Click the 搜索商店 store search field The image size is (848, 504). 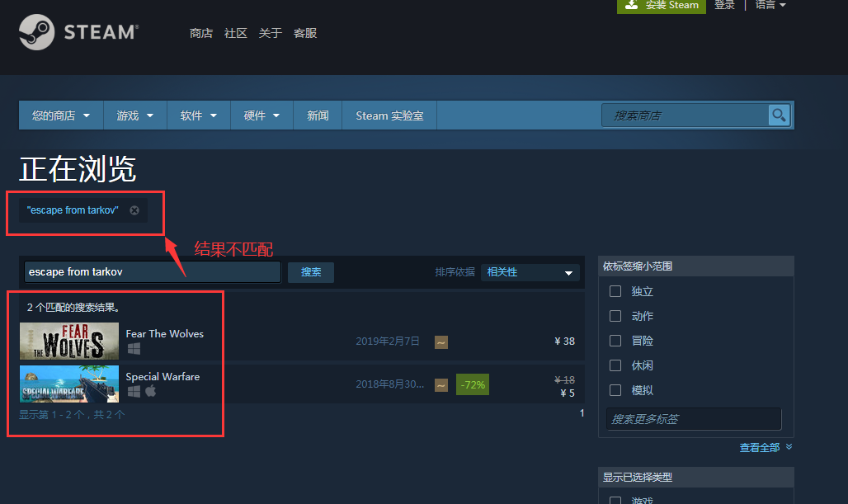[685, 115]
